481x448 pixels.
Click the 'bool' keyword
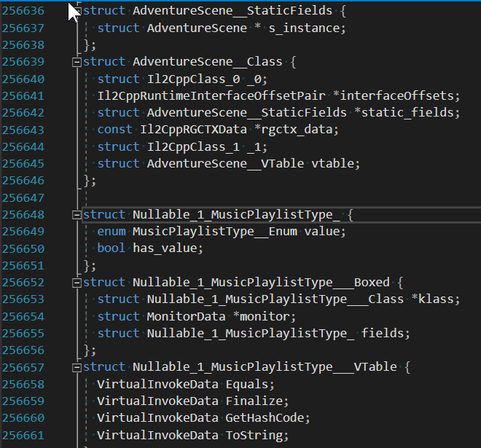[112, 248]
